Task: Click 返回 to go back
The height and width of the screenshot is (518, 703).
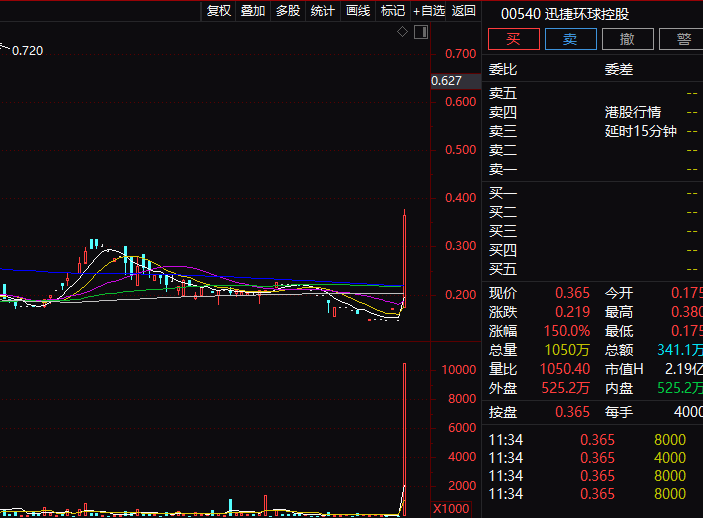Action: point(463,11)
